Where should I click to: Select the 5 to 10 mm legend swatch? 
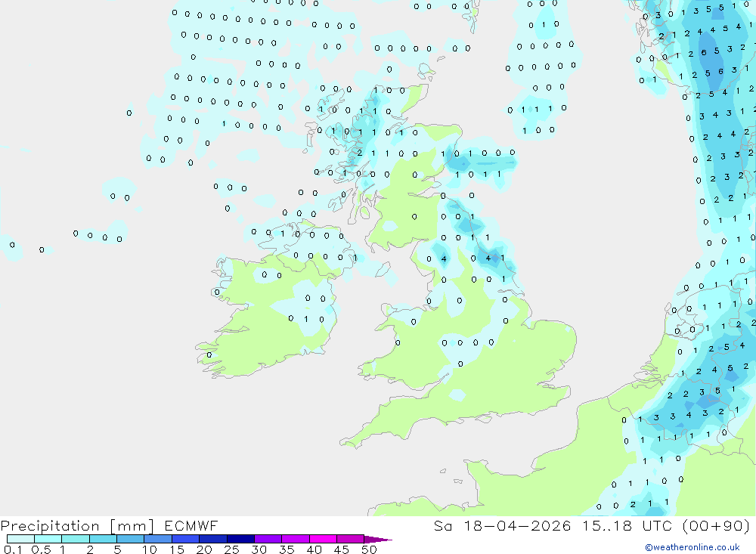(131, 539)
